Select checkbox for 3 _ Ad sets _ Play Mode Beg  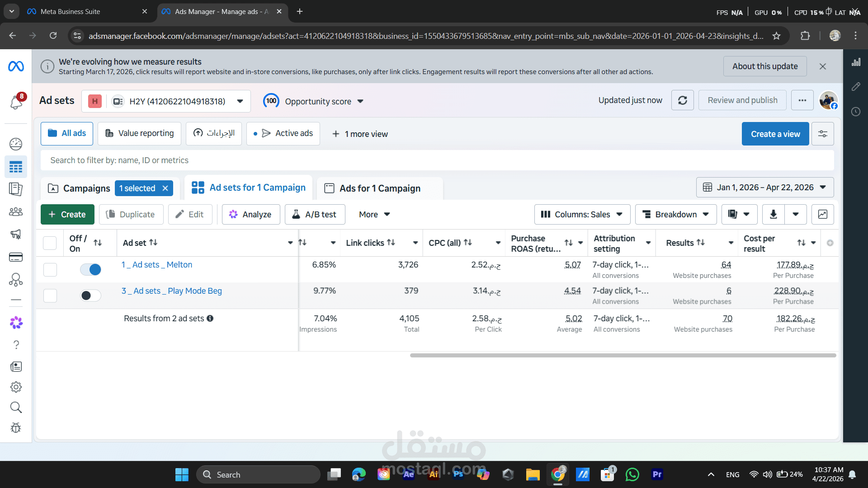pyautogui.click(x=50, y=296)
